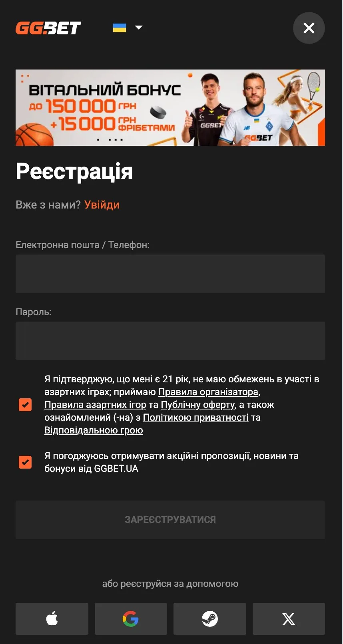Open the Відповідальною грою page
The height and width of the screenshot is (644, 343).
pyautogui.click(x=93, y=430)
